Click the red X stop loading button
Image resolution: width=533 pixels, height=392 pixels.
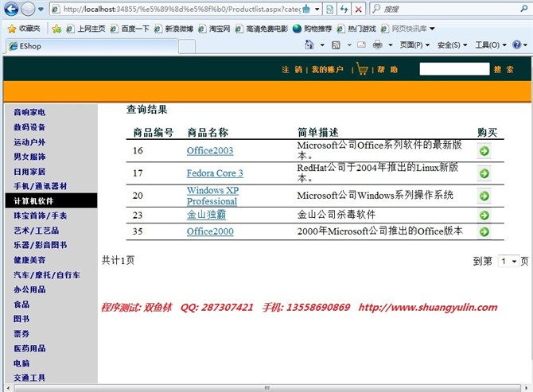coord(359,10)
